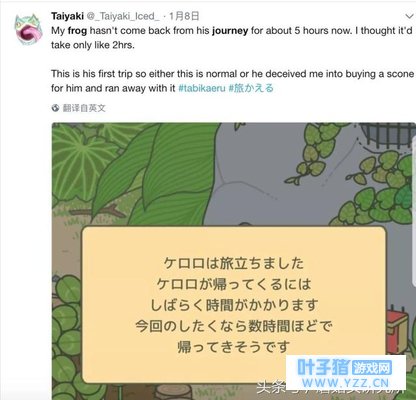Open the #旅かえる hashtag
Image resolution: width=416 pixels, height=400 pixels.
[x=251, y=88]
